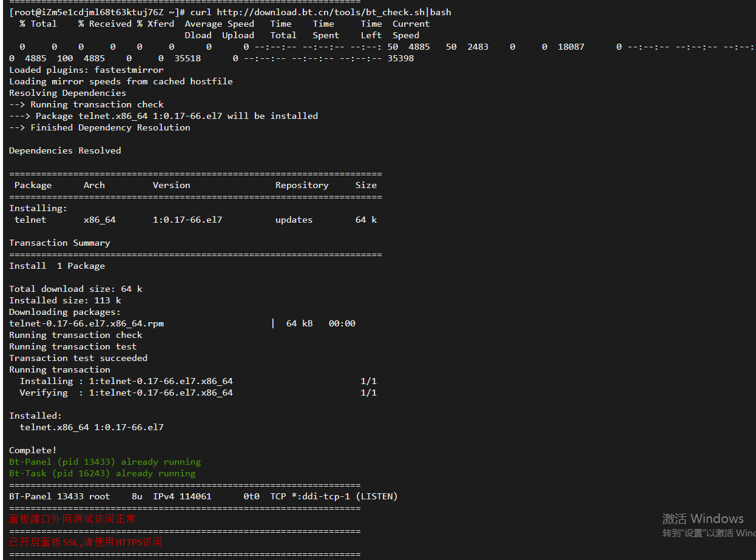Viewport: 756px width, 560px height.
Task: Click the '64 k' size cell
Action: (x=366, y=220)
